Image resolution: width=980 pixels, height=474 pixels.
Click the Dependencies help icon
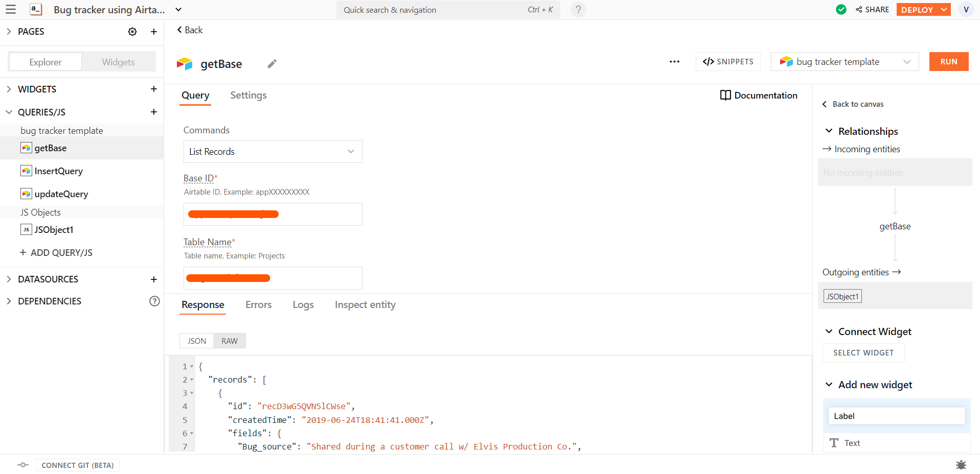click(x=154, y=301)
